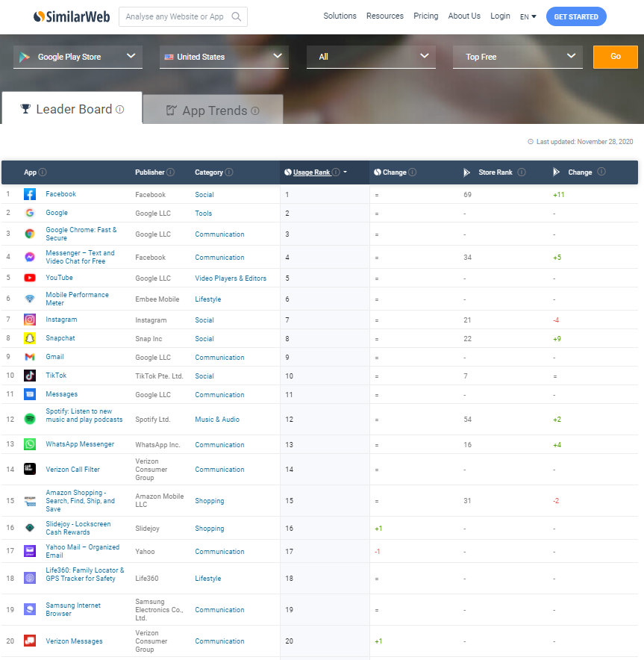Open the Pricing page
The height and width of the screenshot is (660, 644).
[425, 16]
